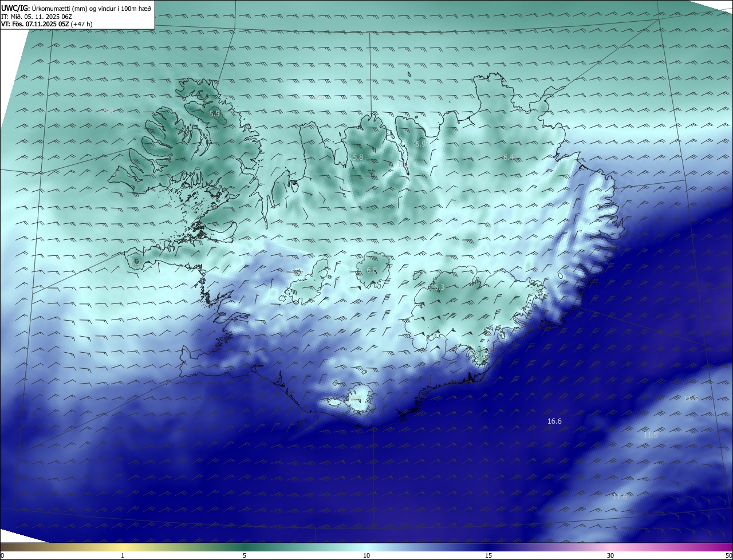Click the VT: Fös. 07.11.2025 05Z line

coord(47,24)
